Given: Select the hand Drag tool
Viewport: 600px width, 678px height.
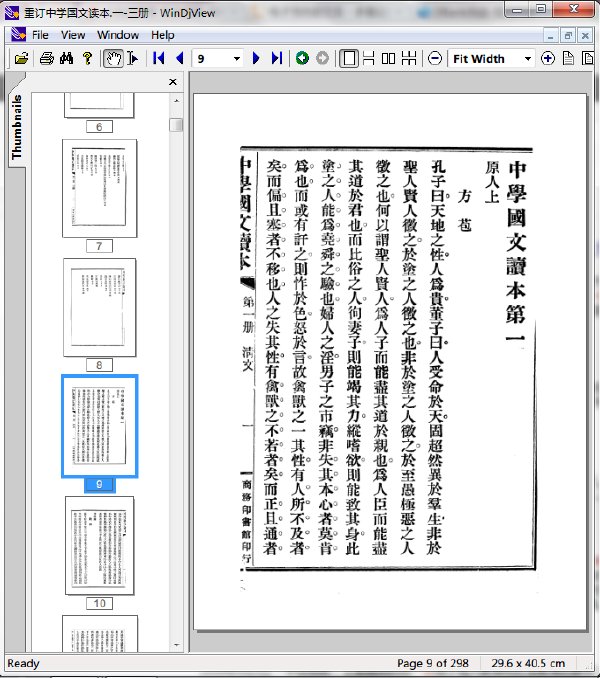Looking at the screenshot, I should 113,58.
